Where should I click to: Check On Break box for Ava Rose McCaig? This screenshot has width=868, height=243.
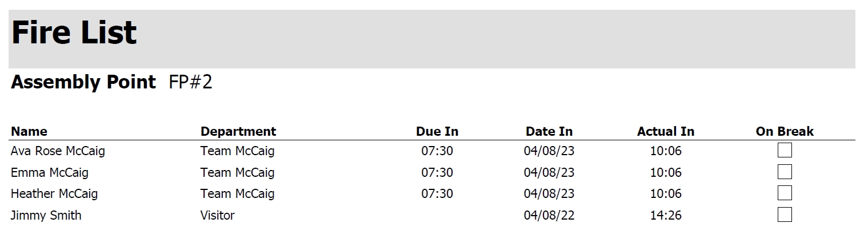tap(785, 151)
